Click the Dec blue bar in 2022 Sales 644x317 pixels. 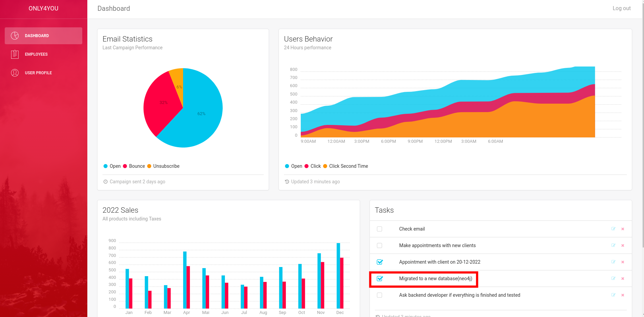tap(338, 276)
